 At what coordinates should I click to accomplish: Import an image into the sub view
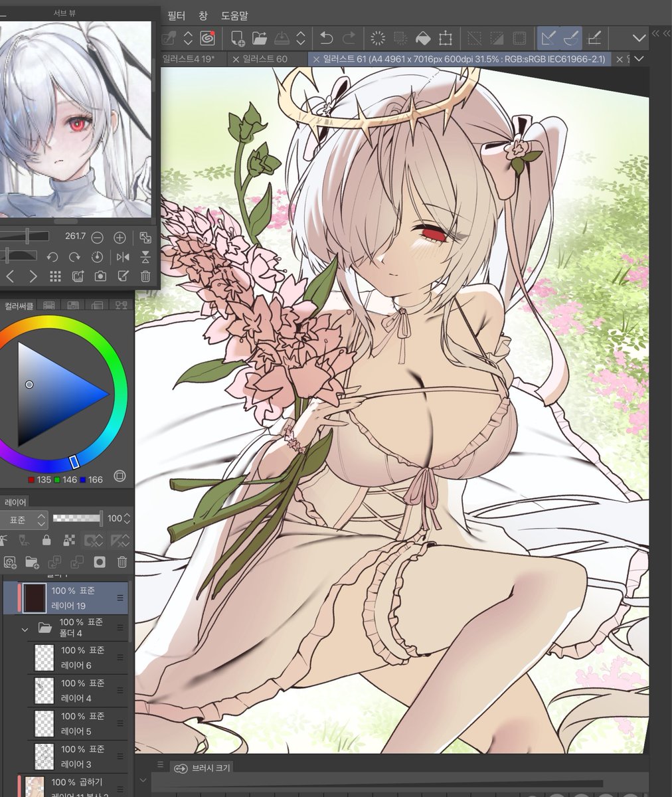[78, 276]
